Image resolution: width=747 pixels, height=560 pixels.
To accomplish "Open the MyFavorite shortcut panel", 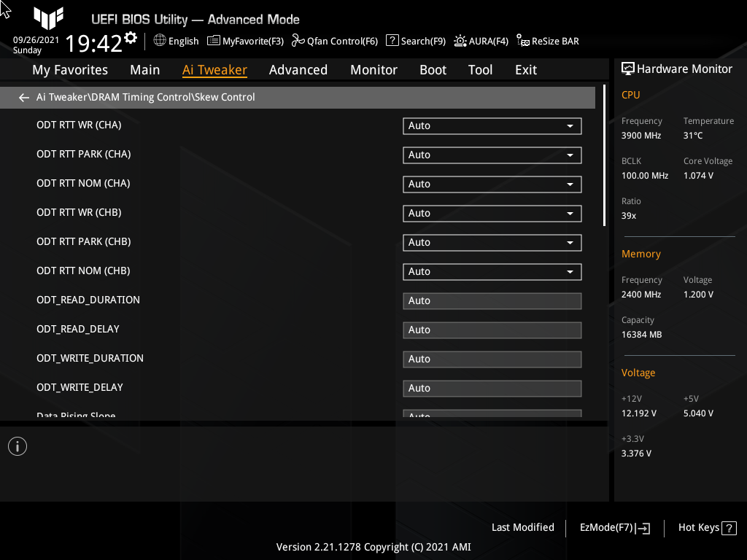I will pyautogui.click(x=245, y=41).
